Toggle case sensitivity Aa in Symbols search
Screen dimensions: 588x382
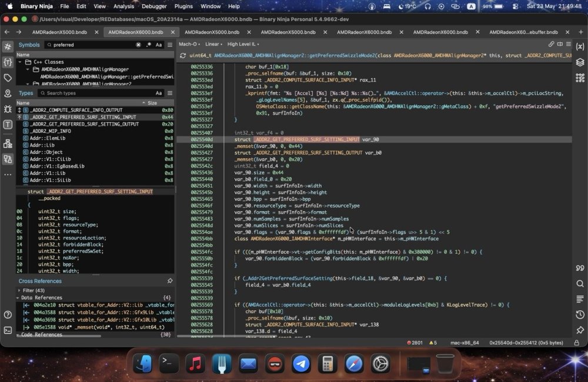[159, 45]
